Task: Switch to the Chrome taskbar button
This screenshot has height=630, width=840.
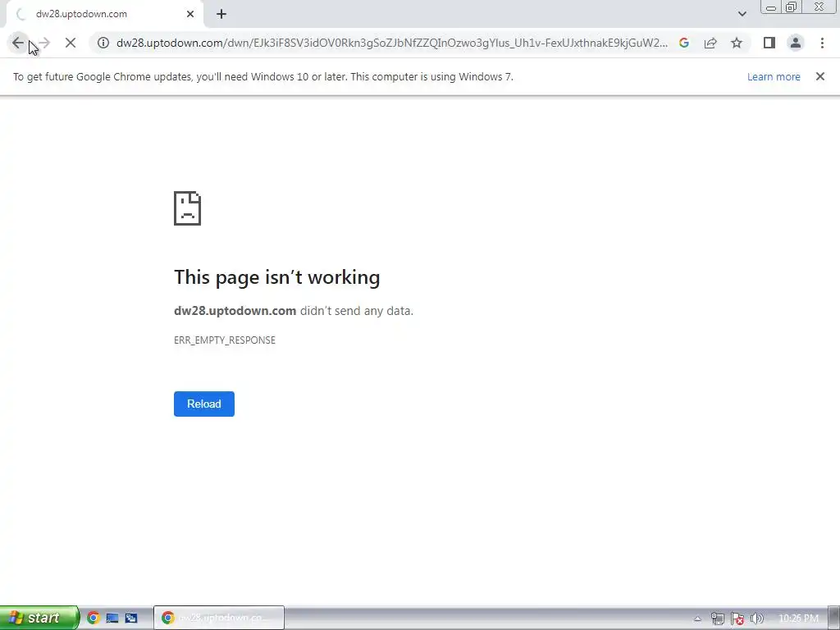Action: pos(218,618)
